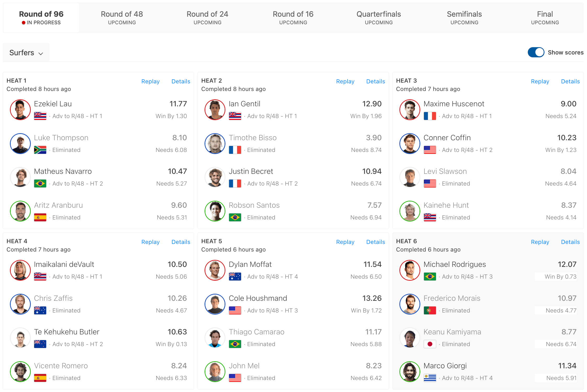Open Details for Heat 3
587x392 pixels.
(x=570, y=81)
